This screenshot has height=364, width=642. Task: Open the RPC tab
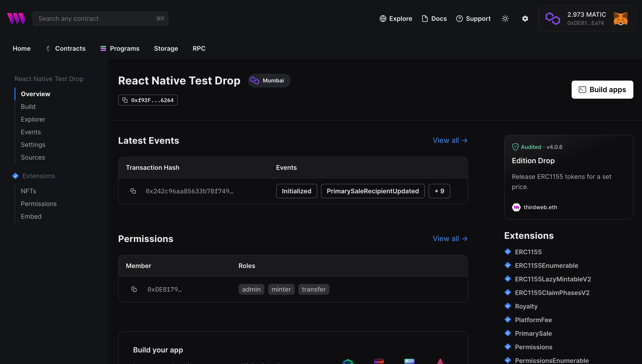(x=199, y=48)
